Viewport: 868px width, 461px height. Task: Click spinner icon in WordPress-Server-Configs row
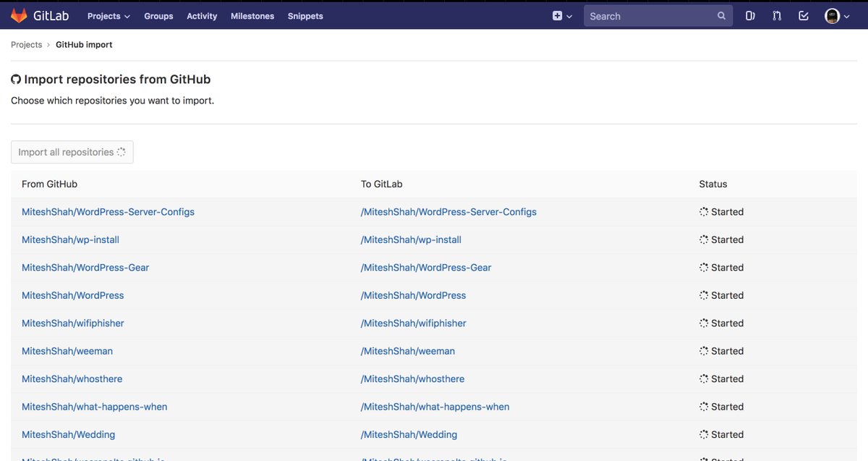[x=704, y=212]
